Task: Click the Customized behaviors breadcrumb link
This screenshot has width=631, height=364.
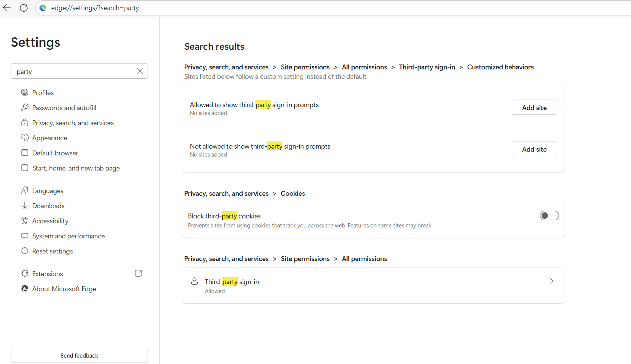Action: pyautogui.click(x=500, y=67)
